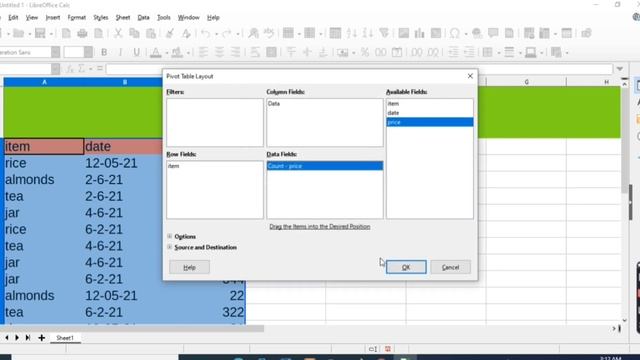The image size is (640, 360).
Task: Click the Paste clipboard icon
Action: point(151,33)
